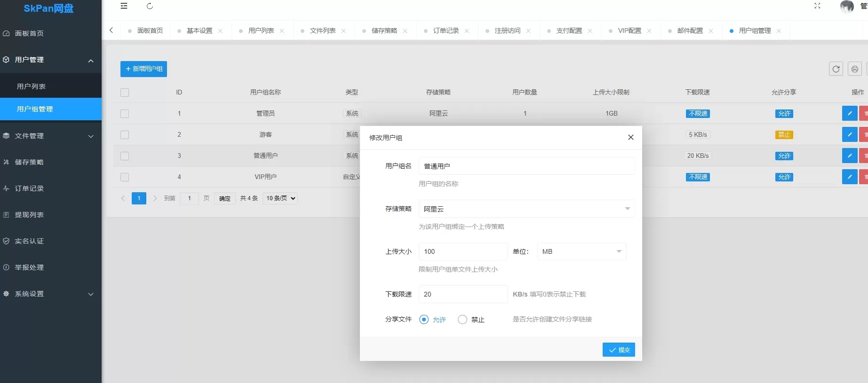Viewport: 868px width, 383px height.
Task: Click the page reload icon in header
Action: 150,6
